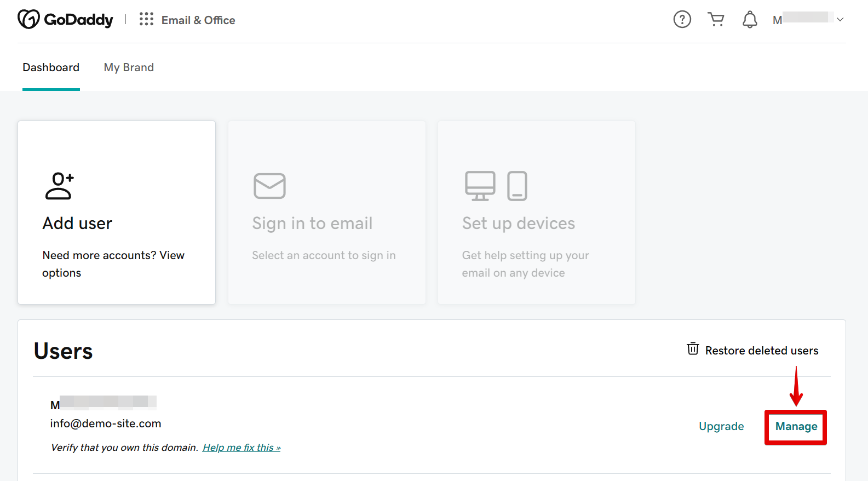Click Select an account to sign in
This screenshot has width=868, height=481.
(324, 255)
